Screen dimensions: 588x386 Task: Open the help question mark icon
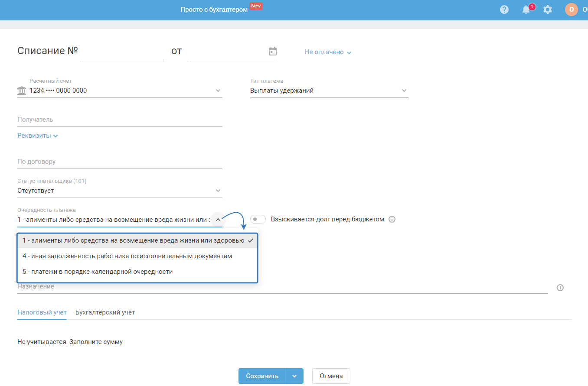[x=504, y=10]
